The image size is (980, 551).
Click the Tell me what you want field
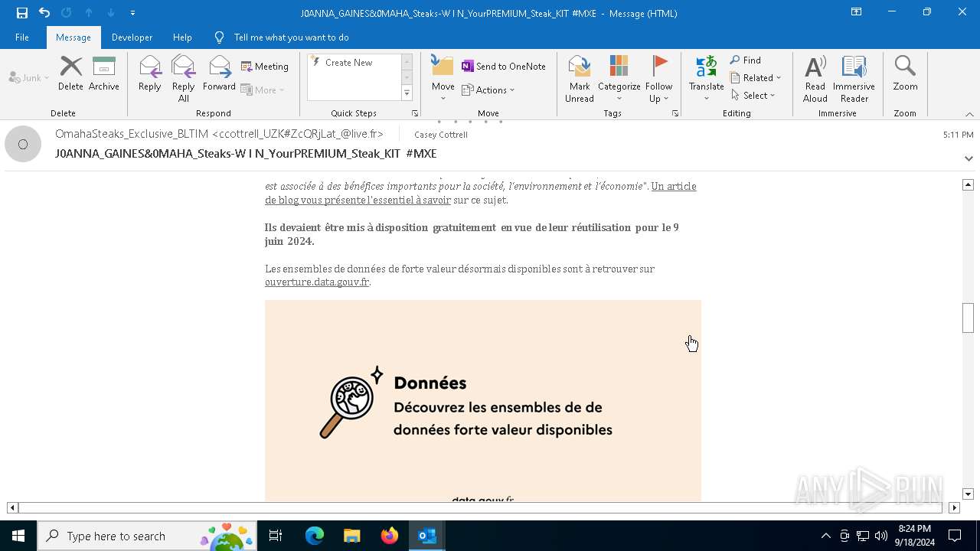click(x=291, y=37)
